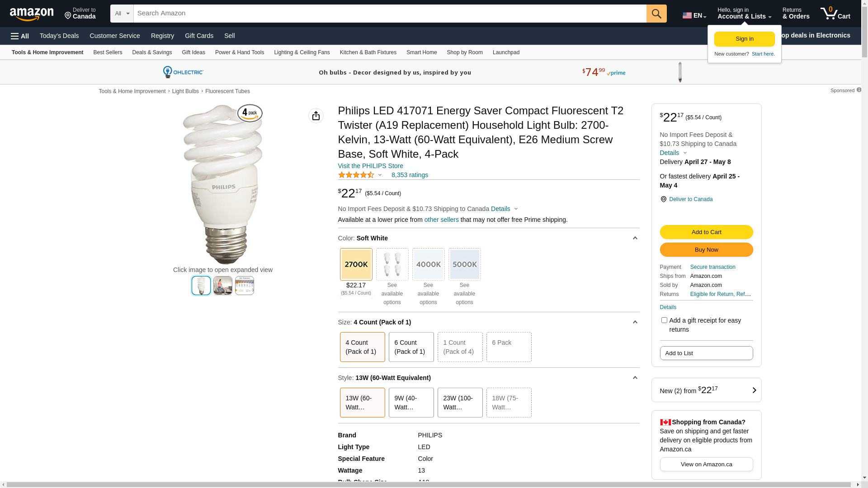Click the search magnifier button
This screenshot has width=868, height=488.
pos(656,14)
